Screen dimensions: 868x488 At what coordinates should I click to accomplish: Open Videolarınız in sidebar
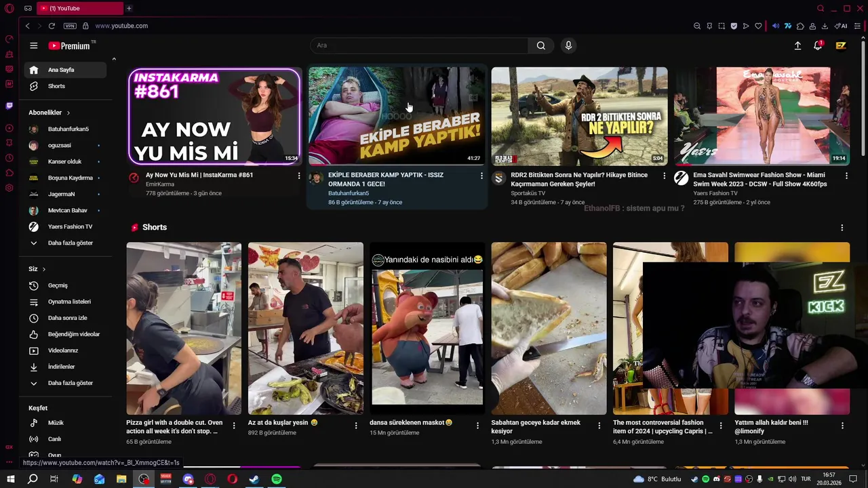65,350
